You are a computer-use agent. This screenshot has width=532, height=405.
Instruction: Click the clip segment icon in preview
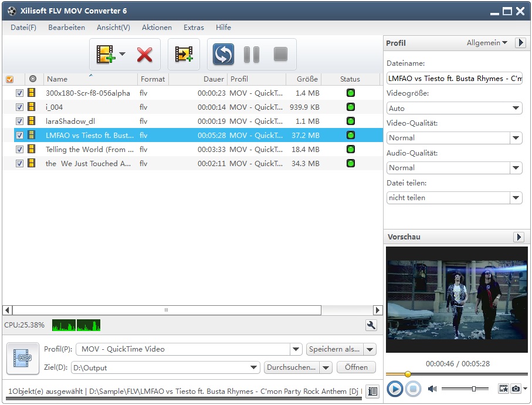[x=503, y=389]
